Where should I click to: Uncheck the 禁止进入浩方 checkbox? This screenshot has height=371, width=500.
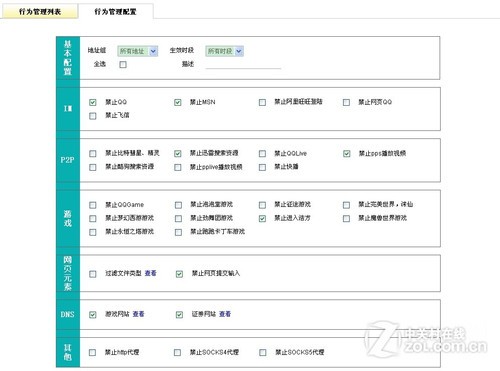coord(262,218)
